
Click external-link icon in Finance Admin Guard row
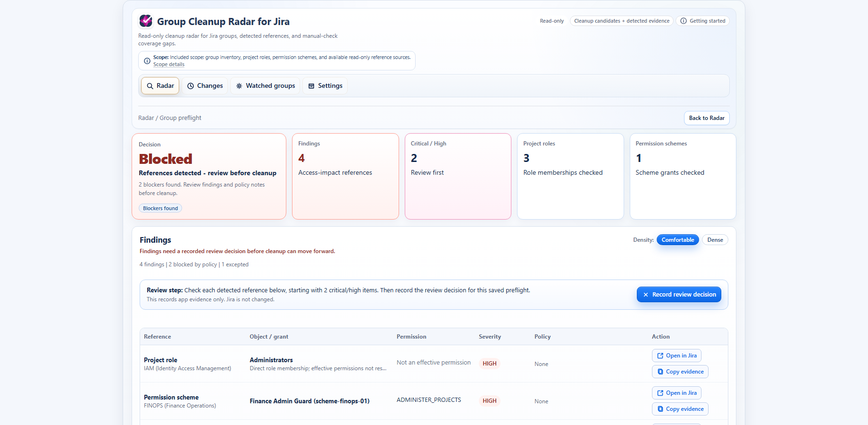pyautogui.click(x=660, y=393)
